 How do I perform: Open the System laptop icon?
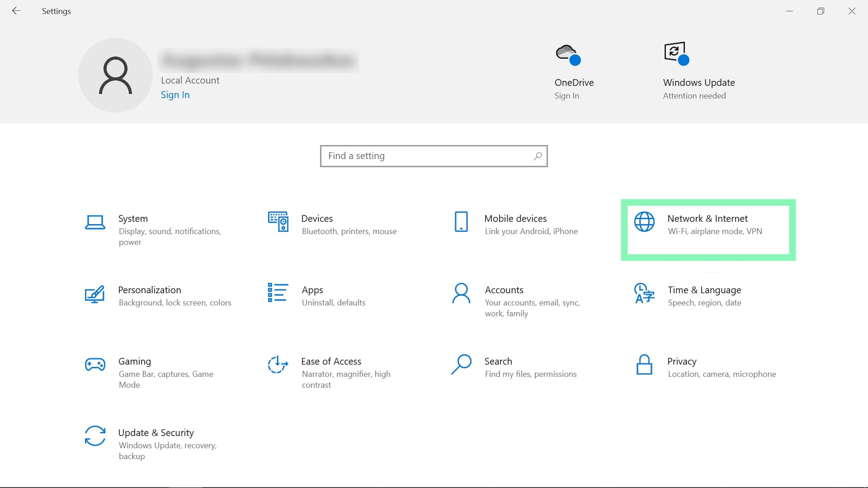pyautogui.click(x=95, y=222)
